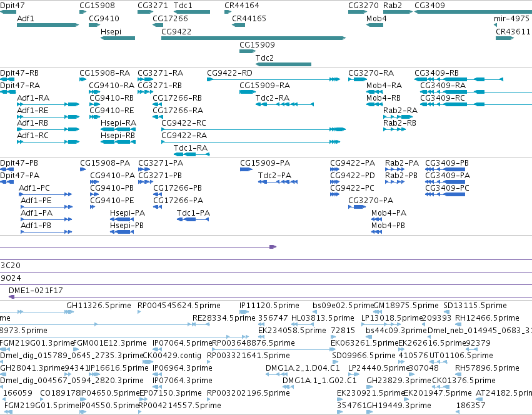Open the CG9422-PD protein label
The width and height of the screenshot is (532, 415).
point(353,176)
